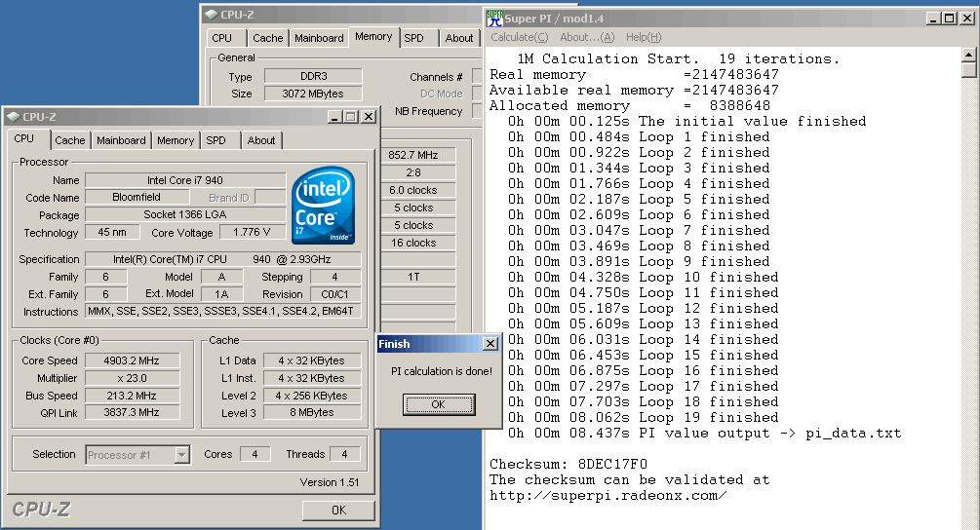Click the 852.7 MHz memory frequency value

coord(418,155)
